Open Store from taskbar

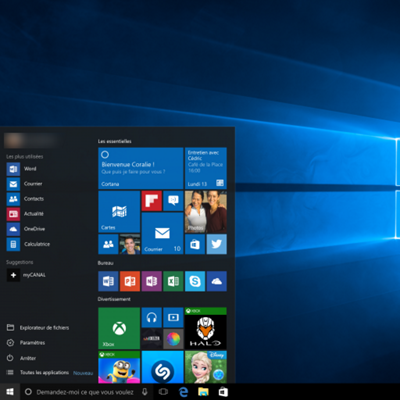(223, 392)
